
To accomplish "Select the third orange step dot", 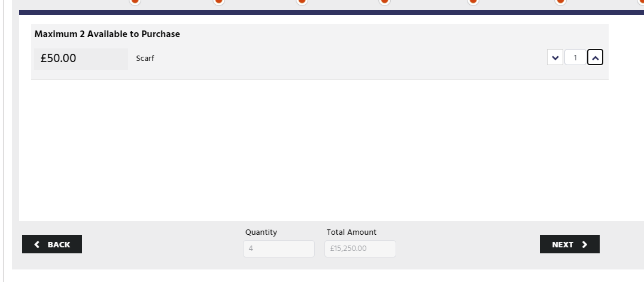I will click(x=302, y=1).
